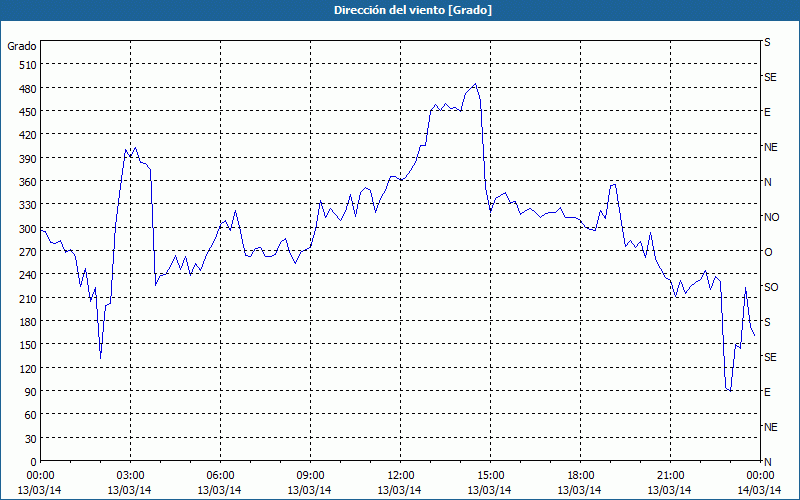Pick the 90 degree axis label
800x500 pixels.
click(x=31, y=392)
